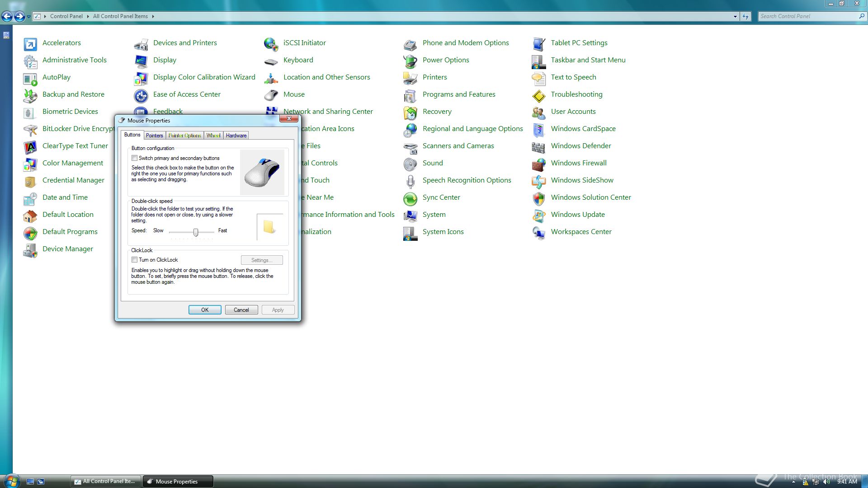Open the Credential Manager icon
The image size is (868, 488).
(x=30, y=181)
